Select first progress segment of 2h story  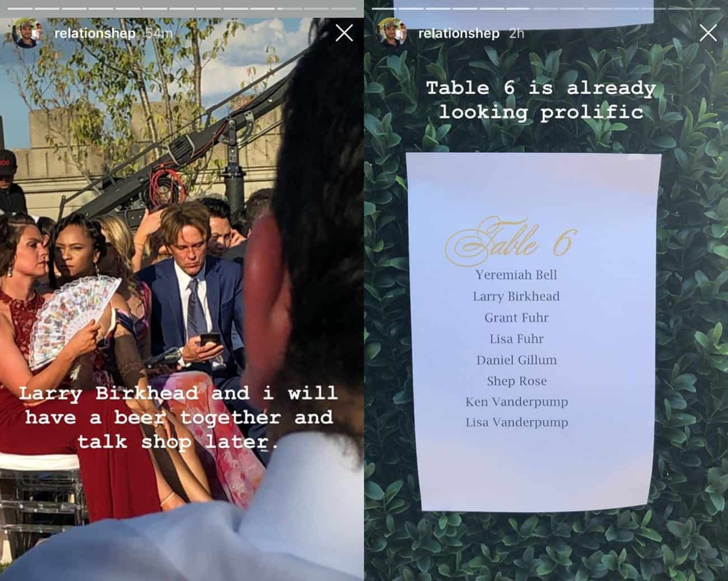tap(385, 8)
